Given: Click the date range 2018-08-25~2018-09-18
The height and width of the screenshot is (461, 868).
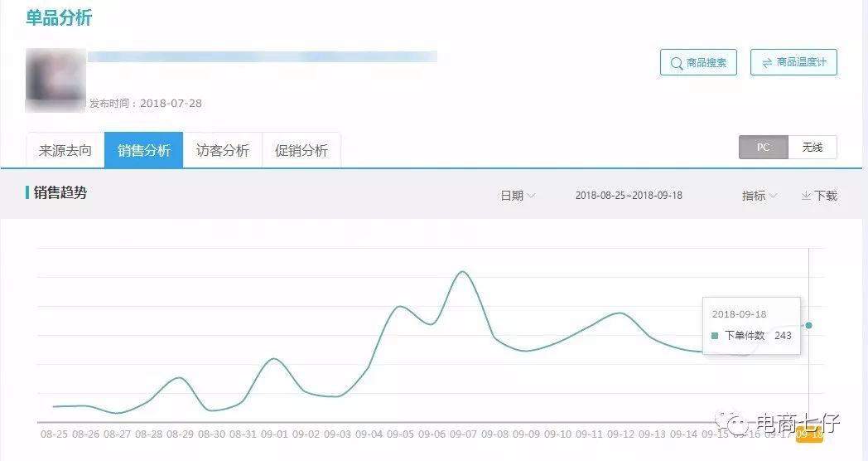Looking at the screenshot, I should click(x=629, y=196).
